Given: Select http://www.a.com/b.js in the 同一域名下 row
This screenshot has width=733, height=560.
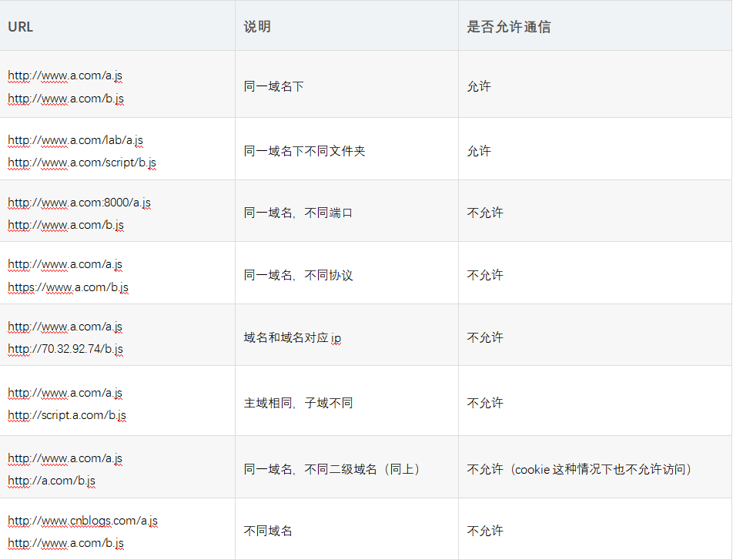Looking at the screenshot, I should point(66,99).
